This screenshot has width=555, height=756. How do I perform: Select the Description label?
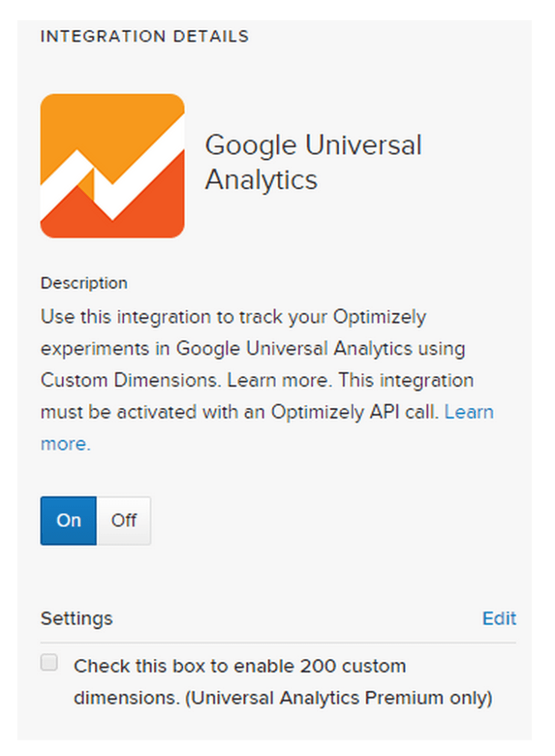pos(83,283)
